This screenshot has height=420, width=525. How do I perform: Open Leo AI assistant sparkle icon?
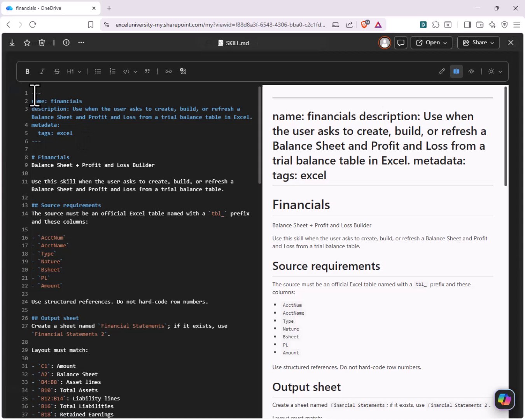tap(492, 24)
